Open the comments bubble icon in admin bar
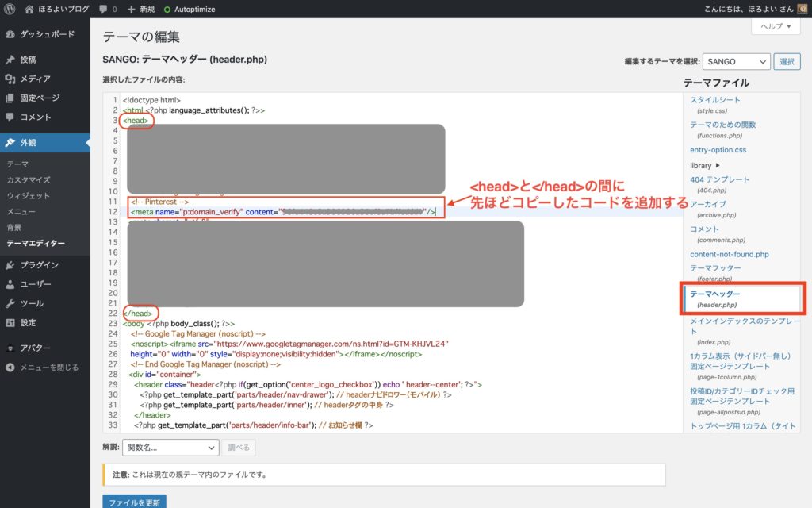Viewport: 812px width, 508px height. coord(104,9)
